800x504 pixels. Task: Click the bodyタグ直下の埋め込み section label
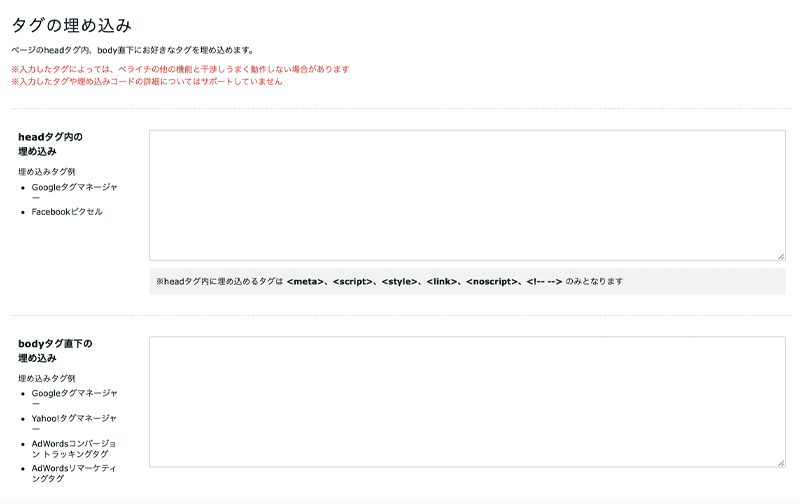coord(55,350)
